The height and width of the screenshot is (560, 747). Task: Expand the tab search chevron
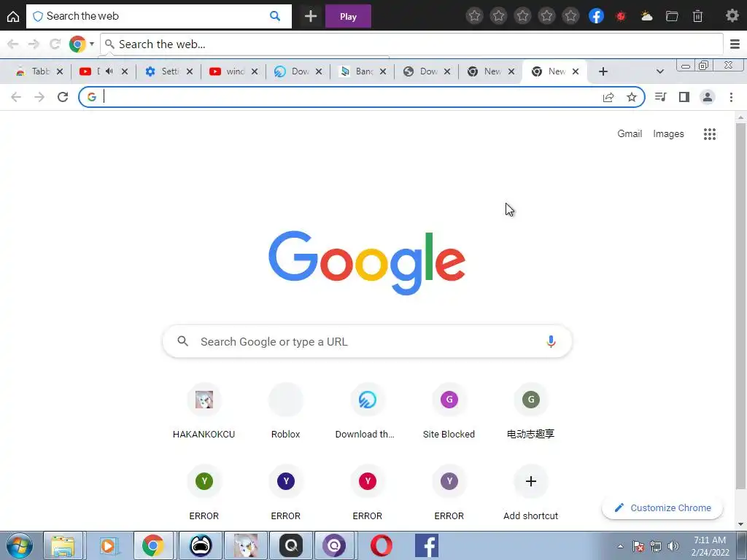pyautogui.click(x=659, y=71)
